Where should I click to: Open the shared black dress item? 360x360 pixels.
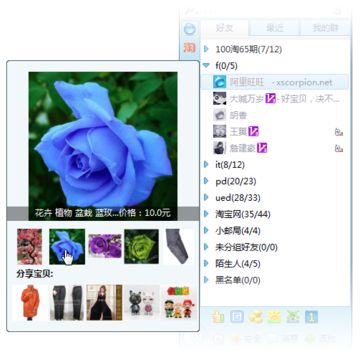(x=104, y=303)
